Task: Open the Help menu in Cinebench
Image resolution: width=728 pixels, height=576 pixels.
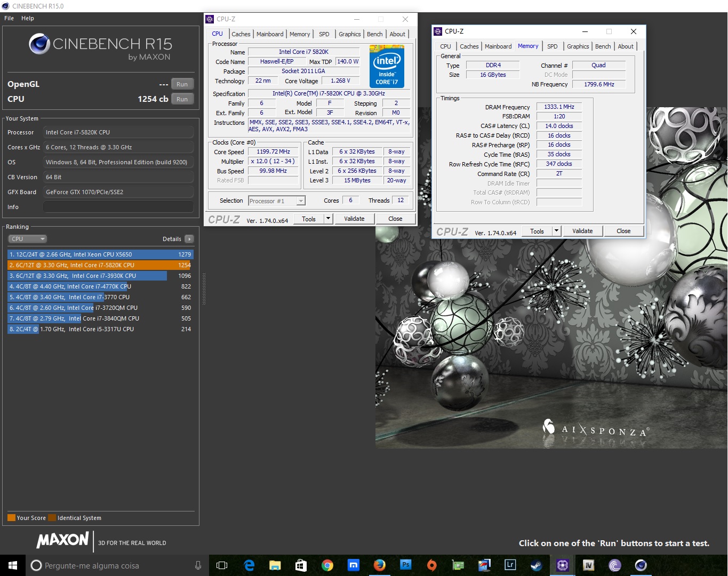Action: click(28, 18)
